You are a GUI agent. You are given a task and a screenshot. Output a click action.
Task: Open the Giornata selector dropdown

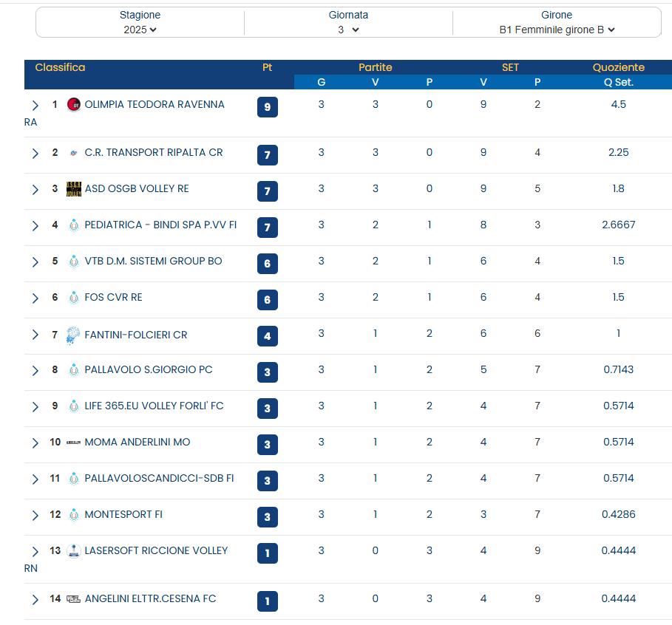pyautogui.click(x=348, y=30)
